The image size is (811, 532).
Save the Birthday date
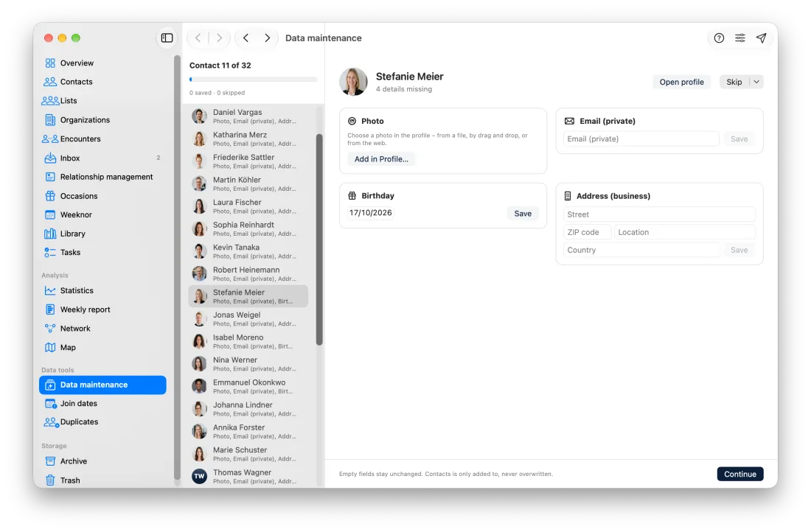click(x=523, y=214)
